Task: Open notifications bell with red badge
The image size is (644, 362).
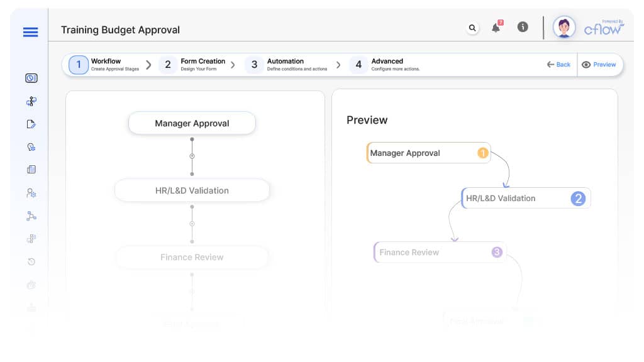Action: 496,28
